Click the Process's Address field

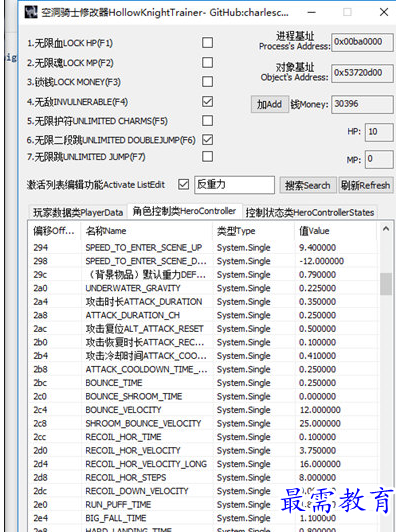tap(362, 42)
